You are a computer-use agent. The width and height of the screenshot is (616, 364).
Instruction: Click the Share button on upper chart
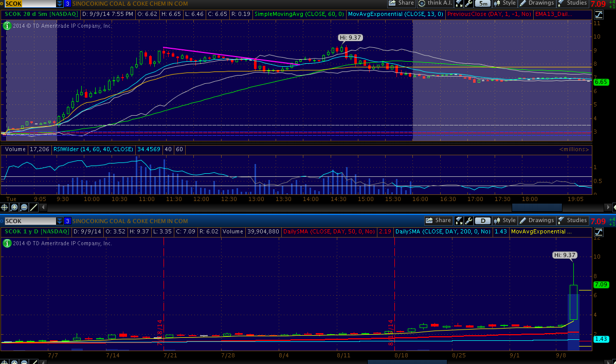point(402,3)
